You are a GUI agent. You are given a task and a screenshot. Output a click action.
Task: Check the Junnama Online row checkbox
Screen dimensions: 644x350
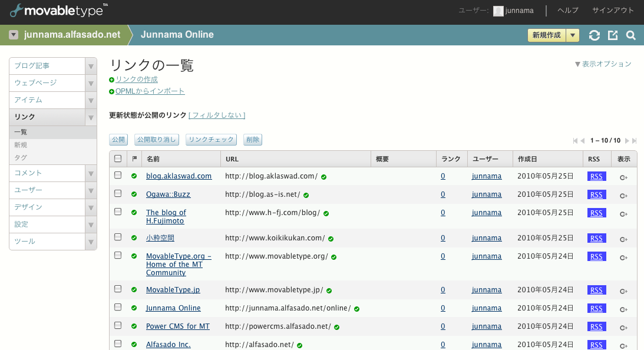click(118, 307)
